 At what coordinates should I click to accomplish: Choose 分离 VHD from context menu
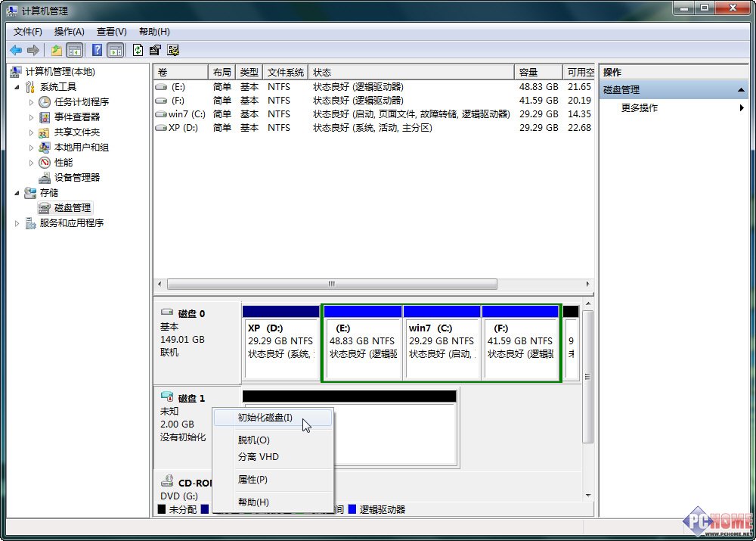(273, 456)
